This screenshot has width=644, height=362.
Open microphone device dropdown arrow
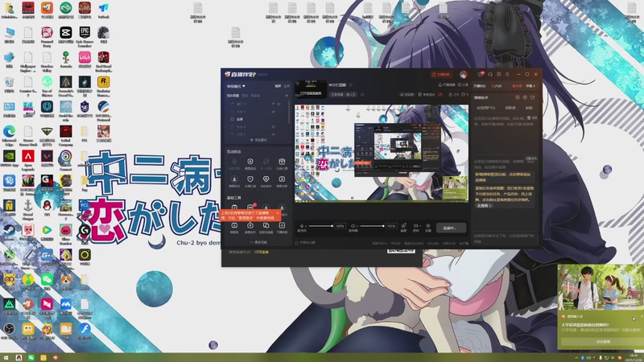click(x=306, y=226)
